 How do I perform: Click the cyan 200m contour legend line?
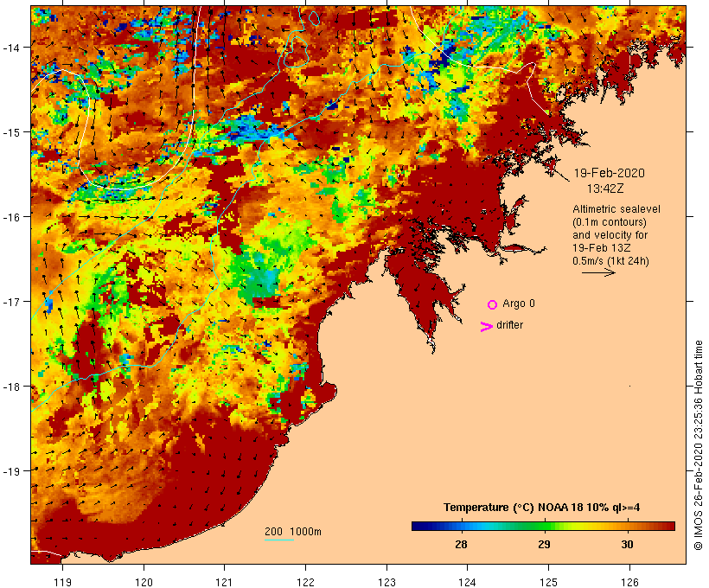click(x=279, y=540)
